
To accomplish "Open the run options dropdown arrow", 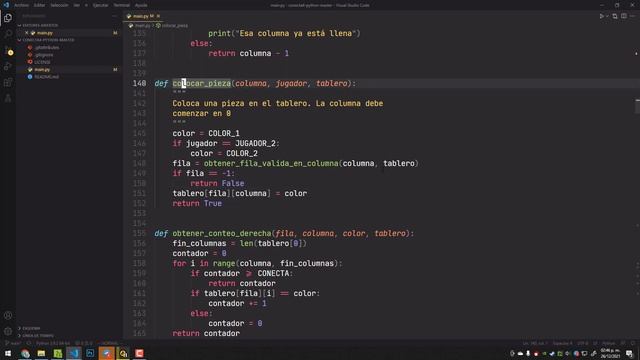I will [x=607, y=16].
